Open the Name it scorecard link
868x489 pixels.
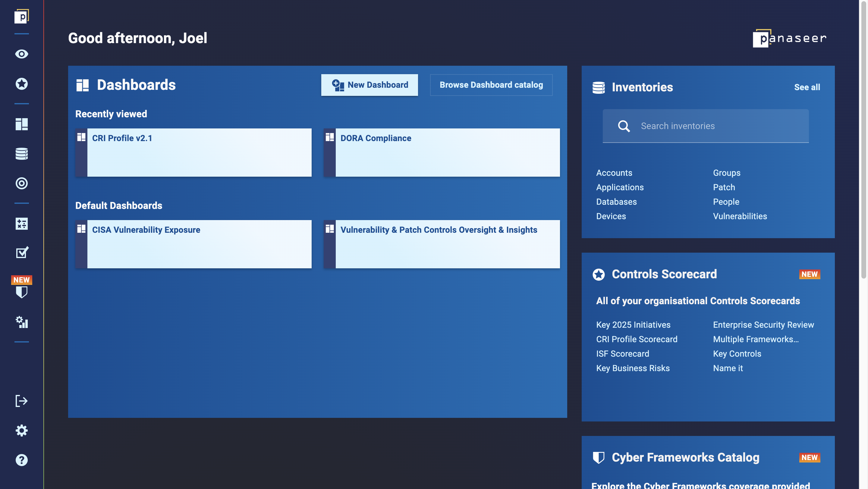point(728,368)
